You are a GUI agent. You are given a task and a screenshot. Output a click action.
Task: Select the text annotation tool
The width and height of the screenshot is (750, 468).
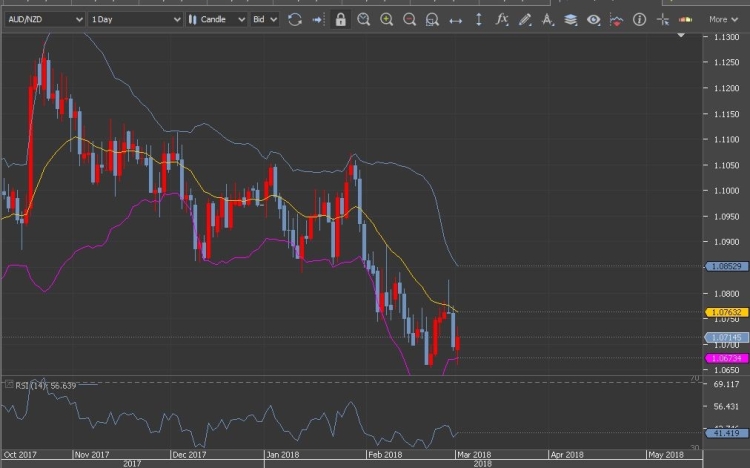548,19
